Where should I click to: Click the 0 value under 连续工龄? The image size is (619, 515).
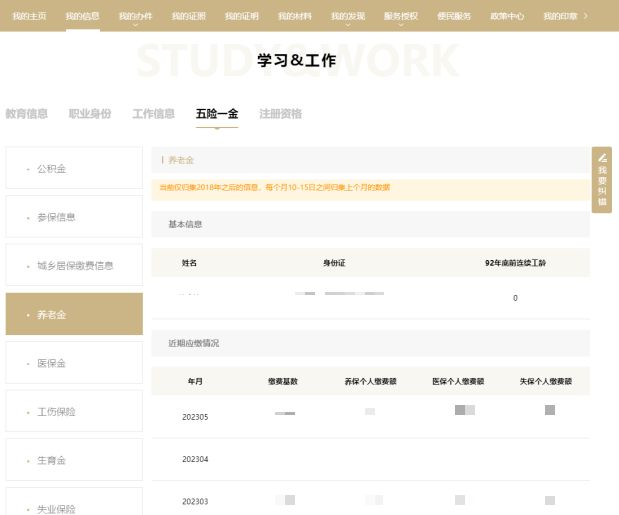tap(515, 298)
